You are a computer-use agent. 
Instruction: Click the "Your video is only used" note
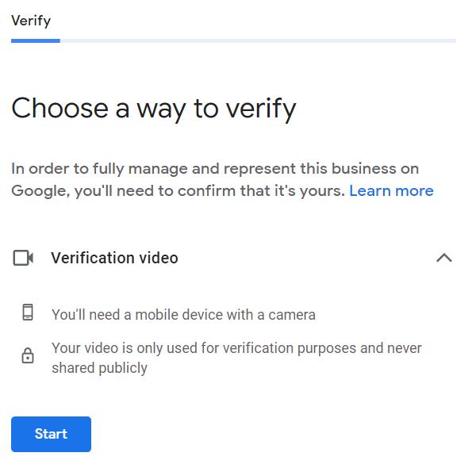(236, 348)
